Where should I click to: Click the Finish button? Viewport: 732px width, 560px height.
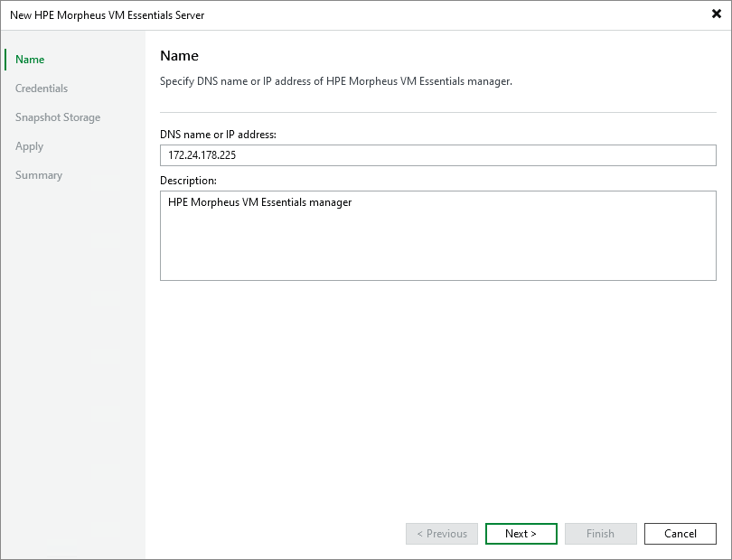click(x=600, y=533)
